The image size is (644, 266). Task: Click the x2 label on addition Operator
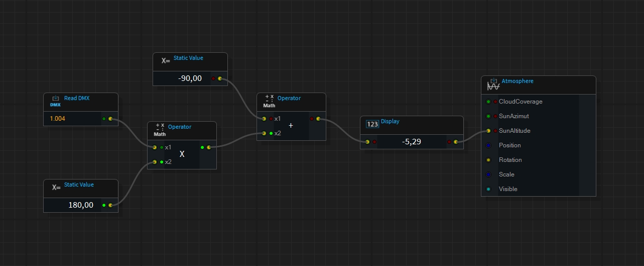pos(278,133)
